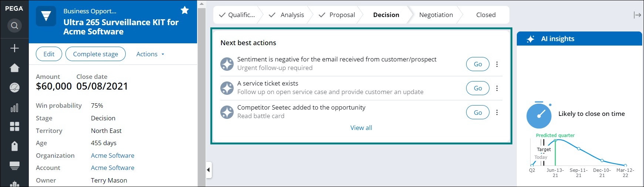644x187 pixels.
Task: Open the Home icon in sidebar
Action: tap(14, 68)
